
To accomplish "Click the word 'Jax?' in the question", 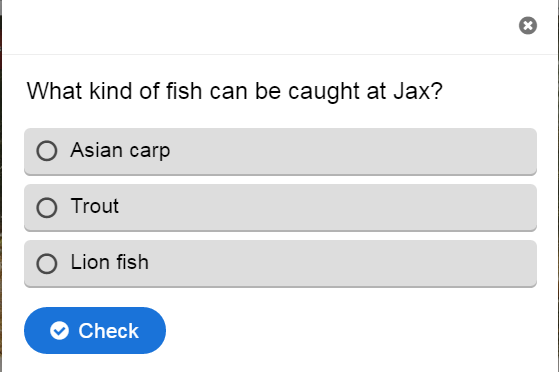I will tap(418, 91).
